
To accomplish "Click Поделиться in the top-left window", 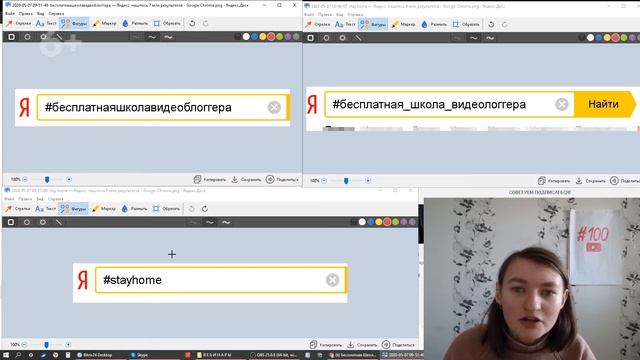I will [x=282, y=179].
